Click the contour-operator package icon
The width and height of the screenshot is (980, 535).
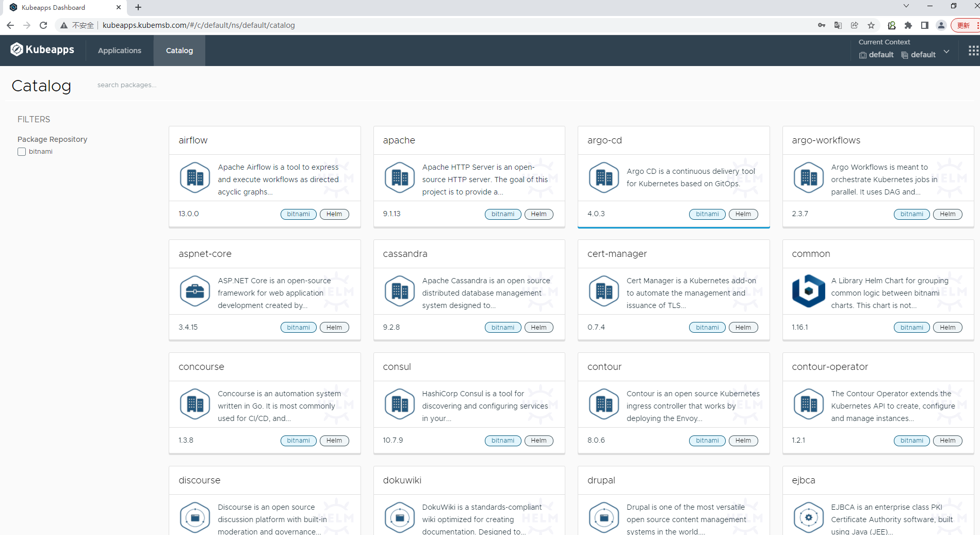[809, 404]
